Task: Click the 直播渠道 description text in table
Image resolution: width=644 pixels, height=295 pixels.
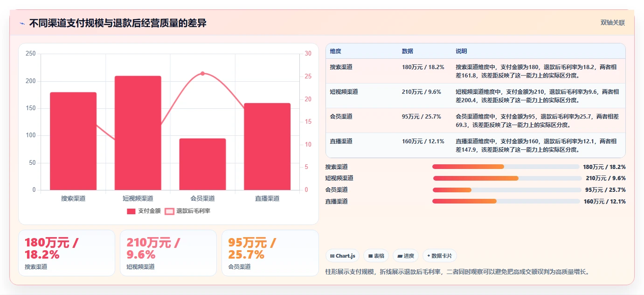Action: pyautogui.click(x=537, y=146)
